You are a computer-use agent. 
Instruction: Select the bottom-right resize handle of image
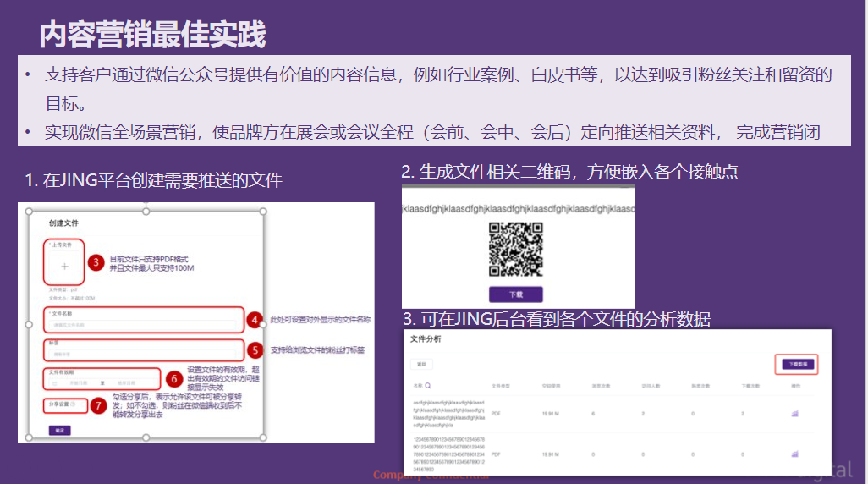coord(262,437)
